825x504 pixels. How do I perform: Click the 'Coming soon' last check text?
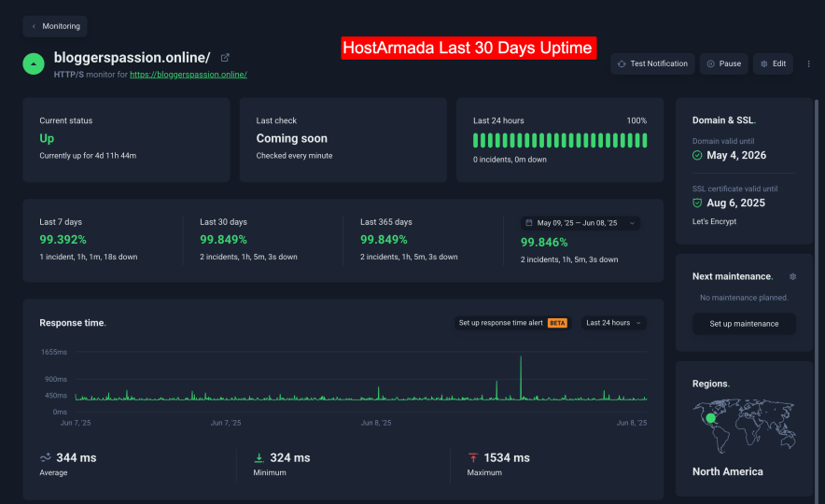[x=291, y=138]
